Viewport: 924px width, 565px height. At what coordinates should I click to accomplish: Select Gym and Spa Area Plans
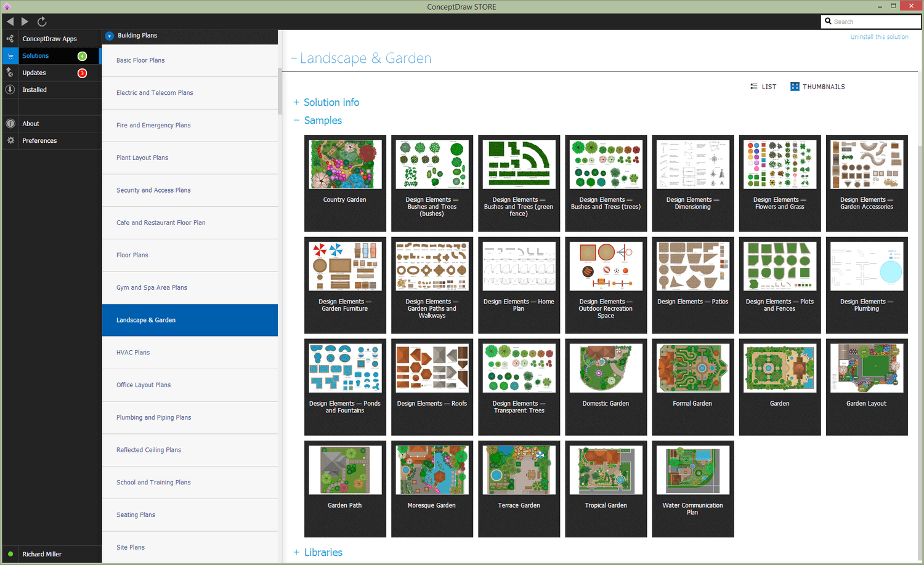coord(190,288)
